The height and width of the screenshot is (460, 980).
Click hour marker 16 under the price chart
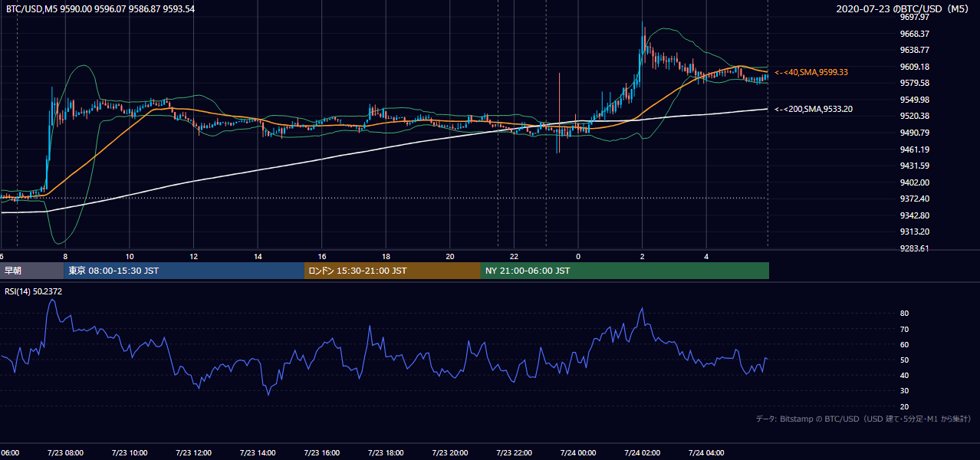click(x=322, y=256)
